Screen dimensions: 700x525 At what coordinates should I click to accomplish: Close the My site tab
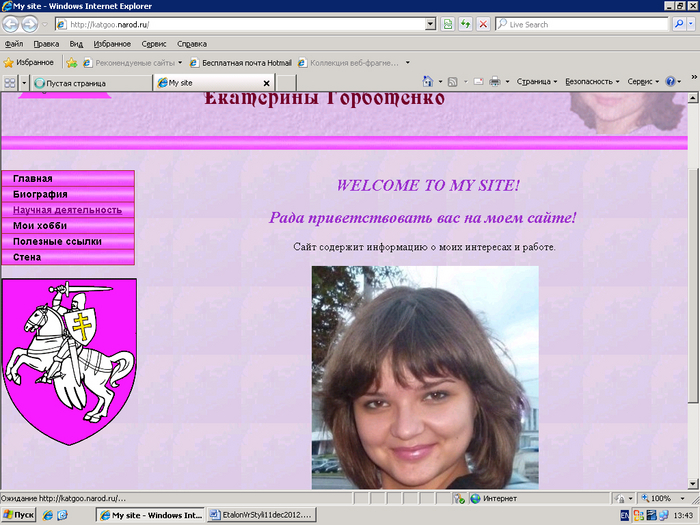pos(267,83)
